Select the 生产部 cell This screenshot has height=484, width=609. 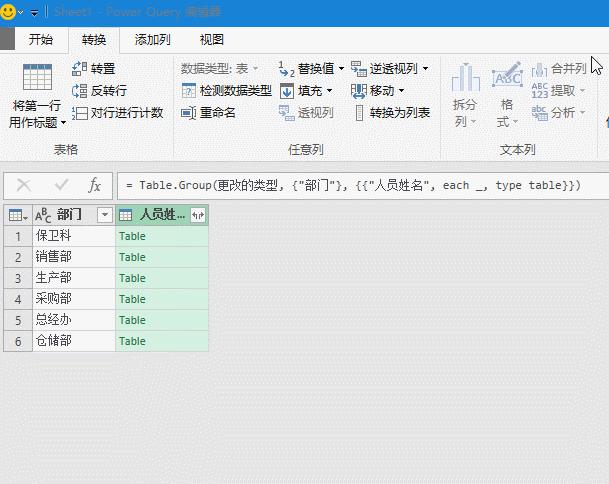pos(74,278)
